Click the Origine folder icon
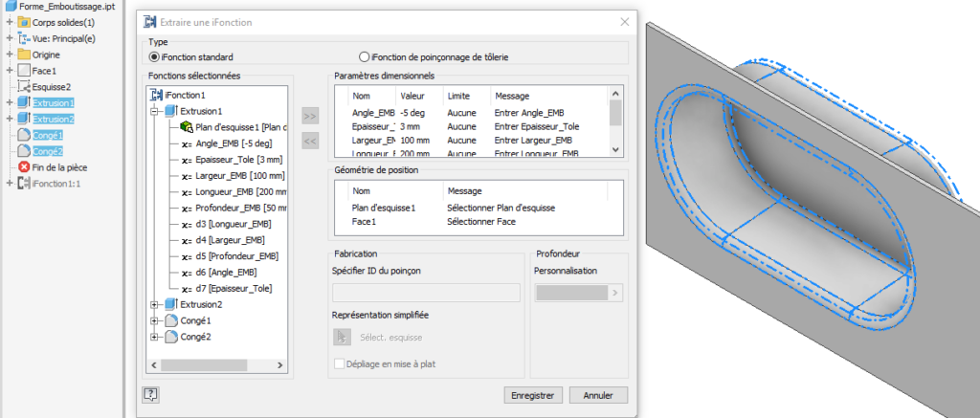Image resolution: width=980 pixels, height=418 pixels. click(x=24, y=55)
